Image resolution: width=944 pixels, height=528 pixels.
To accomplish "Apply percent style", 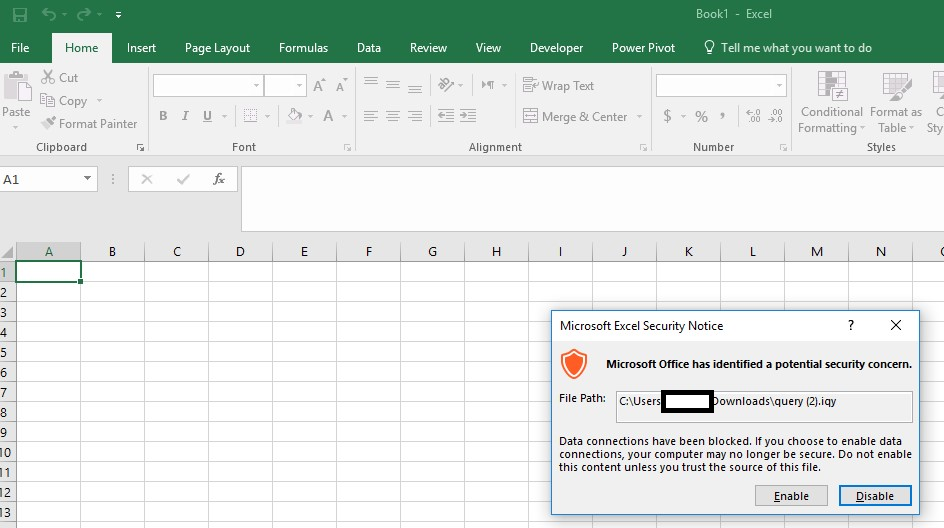I will [701, 116].
